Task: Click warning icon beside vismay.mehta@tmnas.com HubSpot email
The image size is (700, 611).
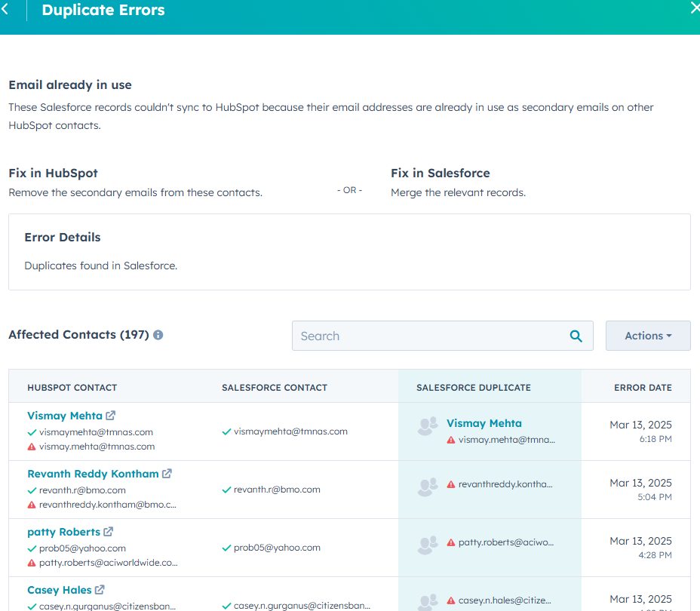Action: pyautogui.click(x=32, y=447)
